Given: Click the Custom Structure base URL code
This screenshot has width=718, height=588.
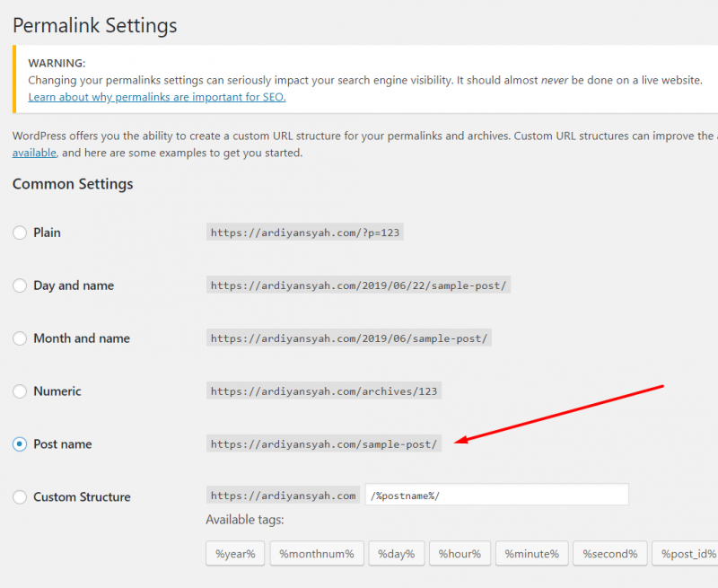Looking at the screenshot, I should (x=283, y=495).
